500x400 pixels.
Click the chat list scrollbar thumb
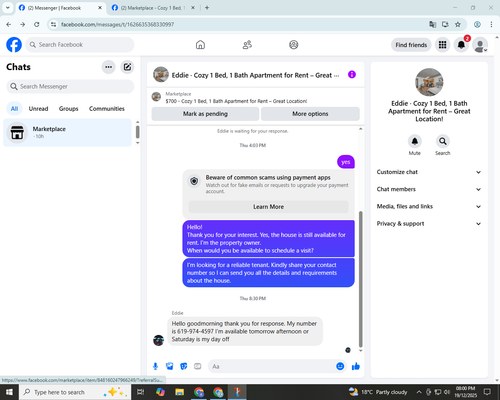click(137, 132)
